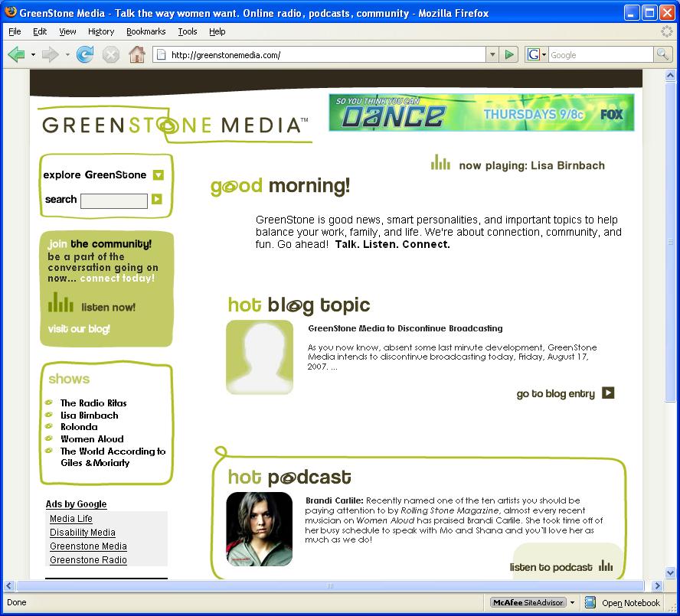Click into the URL address field
Viewport: 680px width, 616px height.
[327, 54]
